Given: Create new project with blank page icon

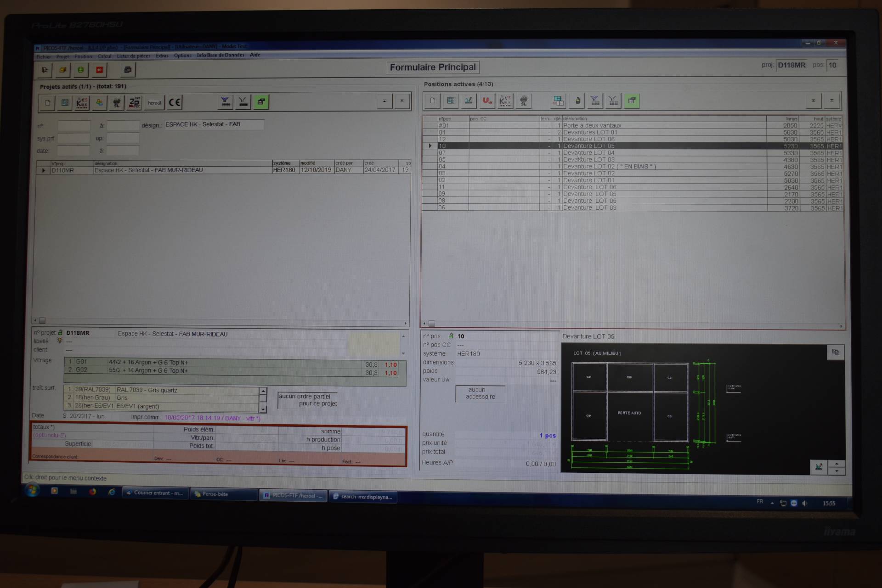Looking at the screenshot, I should [x=47, y=102].
